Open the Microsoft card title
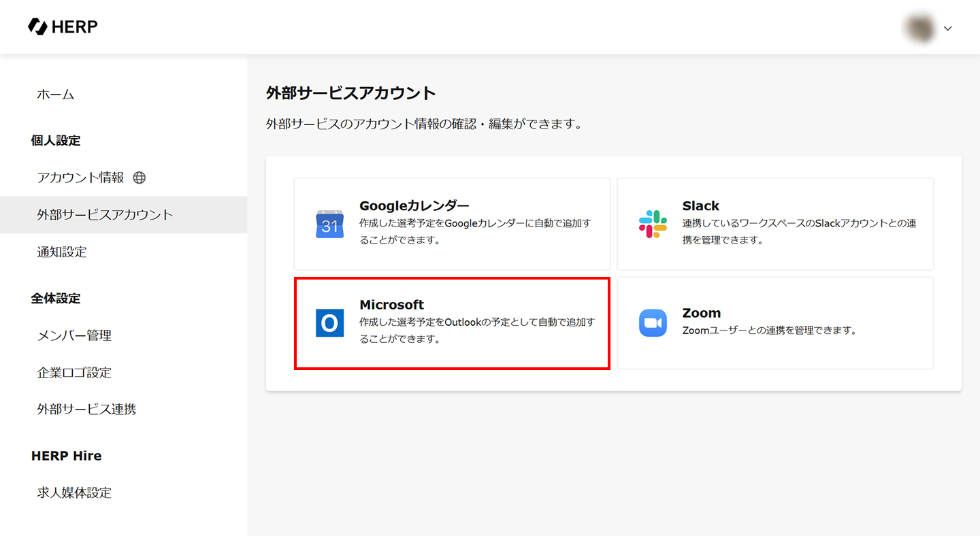Image resolution: width=980 pixels, height=536 pixels. click(391, 305)
